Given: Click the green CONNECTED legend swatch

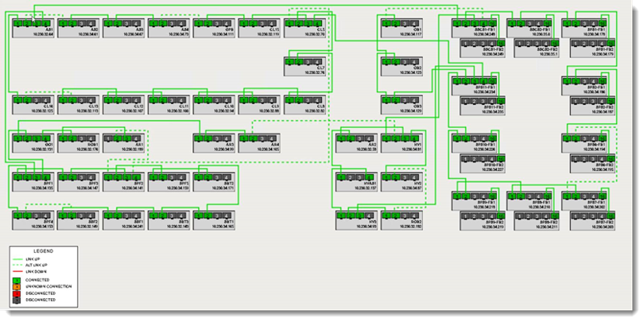Looking at the screenshot, I should point(17,280).
